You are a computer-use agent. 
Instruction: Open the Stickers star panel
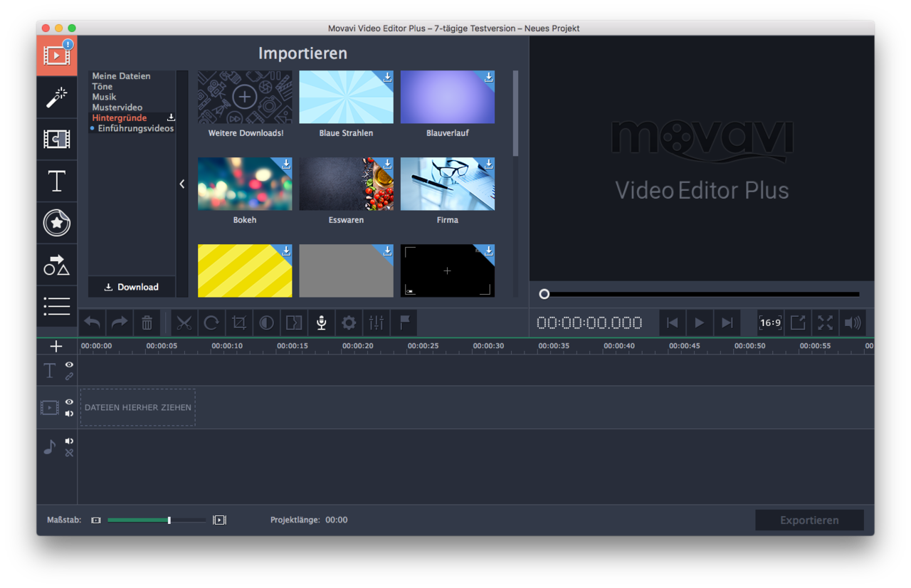click(x=57, y=223)
